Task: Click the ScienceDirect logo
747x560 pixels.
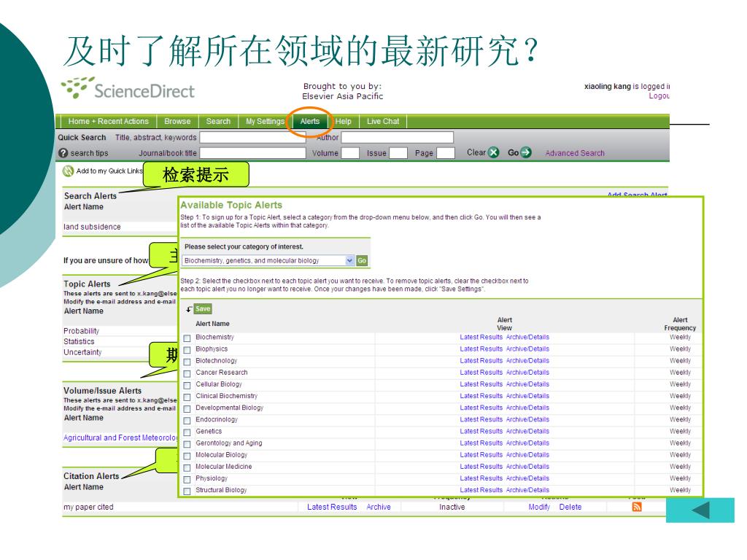Action: pos(128,88)
